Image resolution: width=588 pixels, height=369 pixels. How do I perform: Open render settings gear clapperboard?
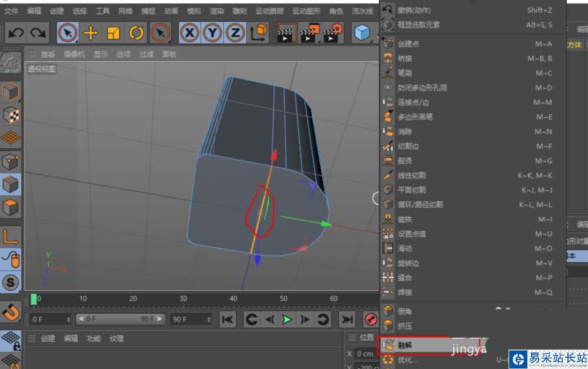pyautogui.click(x=333, y=33)
